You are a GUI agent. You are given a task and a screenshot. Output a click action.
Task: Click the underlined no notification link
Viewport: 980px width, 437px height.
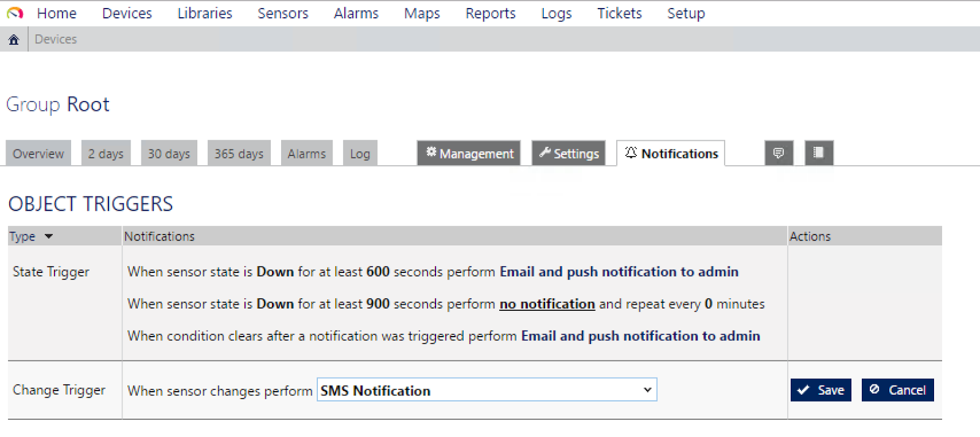pyautogui.click(x=547, y=304)
